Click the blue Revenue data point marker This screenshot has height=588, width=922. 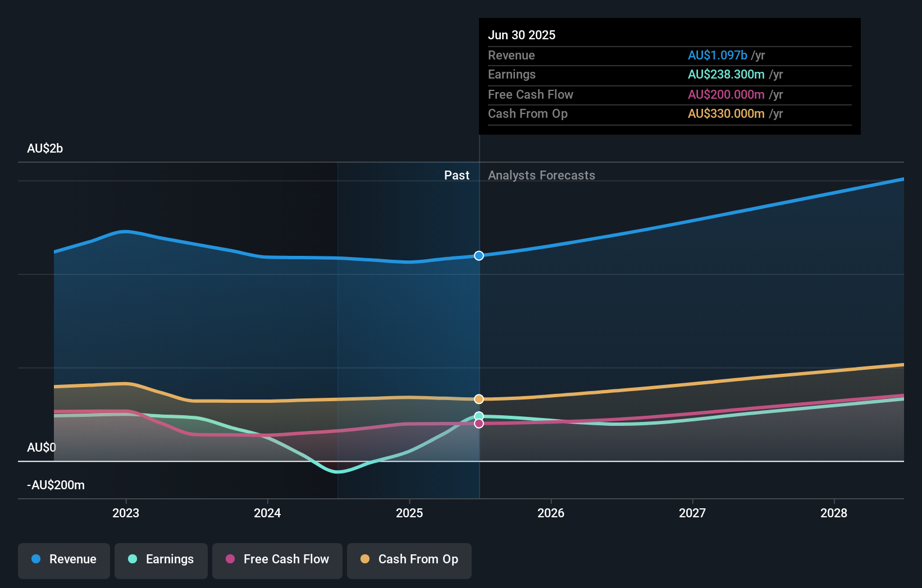click(479, 255)
